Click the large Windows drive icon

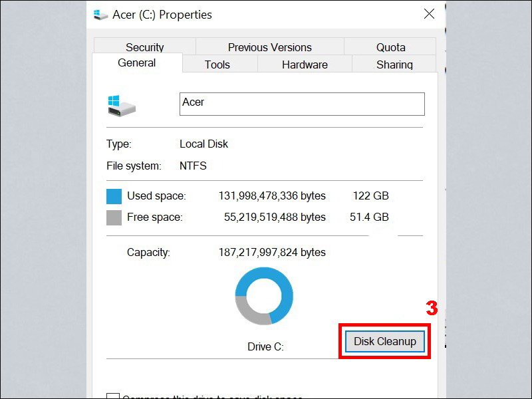[122, 106]
